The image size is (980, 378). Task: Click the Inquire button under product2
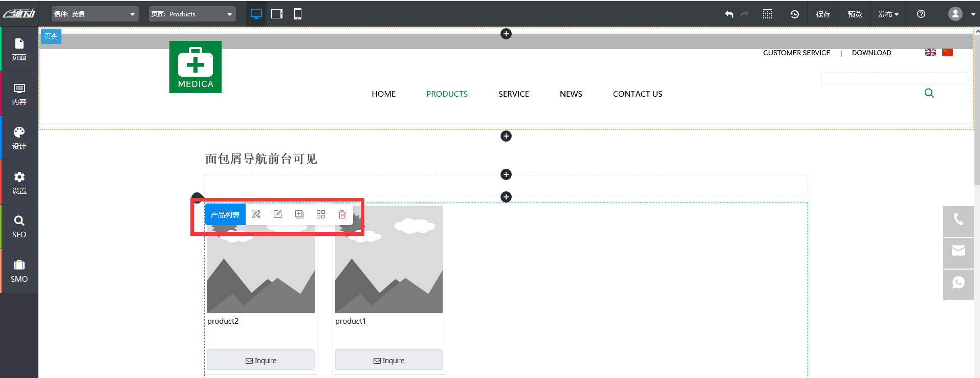261,360
